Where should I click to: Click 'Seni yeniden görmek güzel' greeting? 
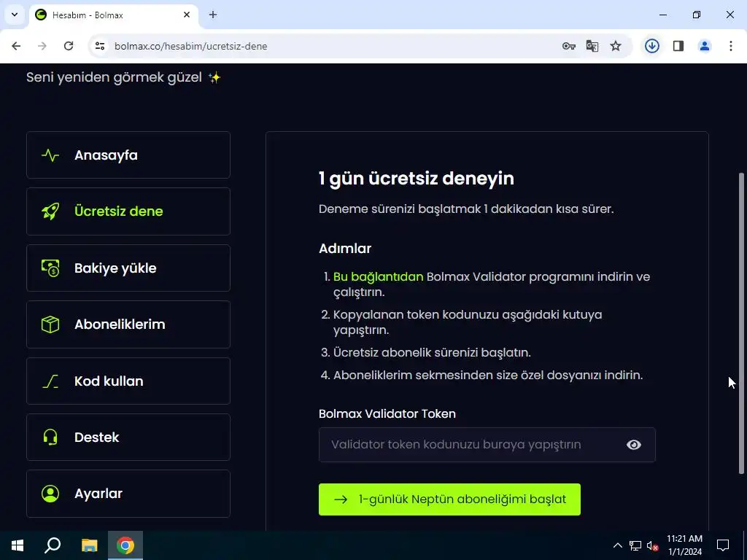click(114, 77)
